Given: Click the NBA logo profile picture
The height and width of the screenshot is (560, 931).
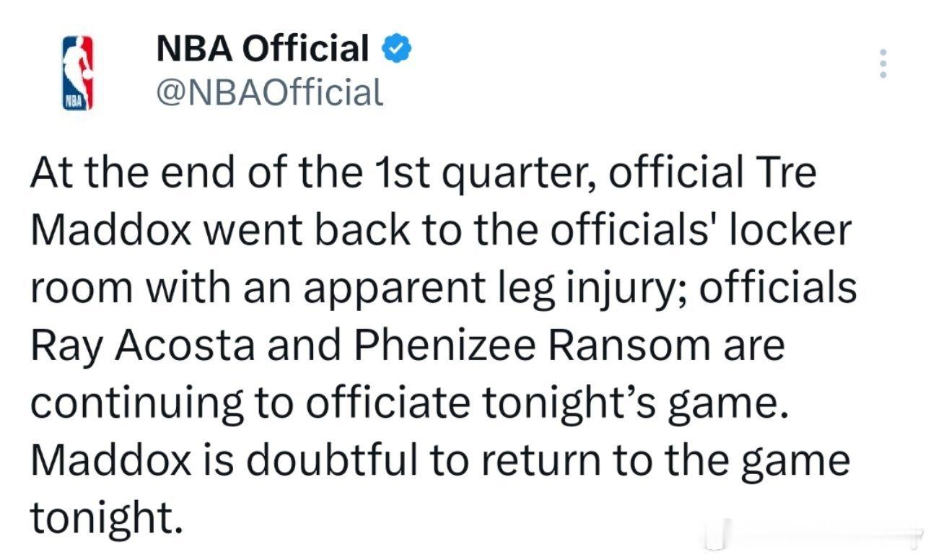Looking at the screenshot, I should 79,73.
